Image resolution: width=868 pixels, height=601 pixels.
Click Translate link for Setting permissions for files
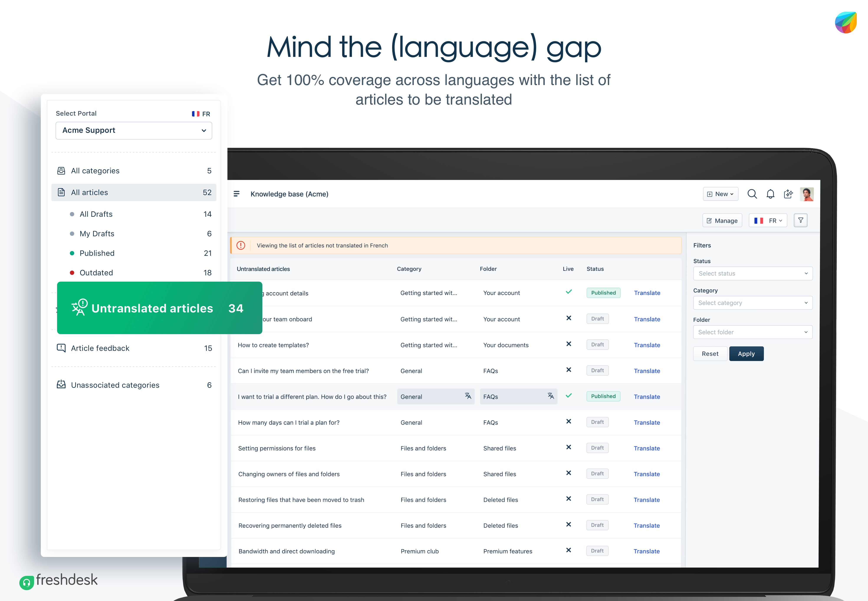point(647,448)
